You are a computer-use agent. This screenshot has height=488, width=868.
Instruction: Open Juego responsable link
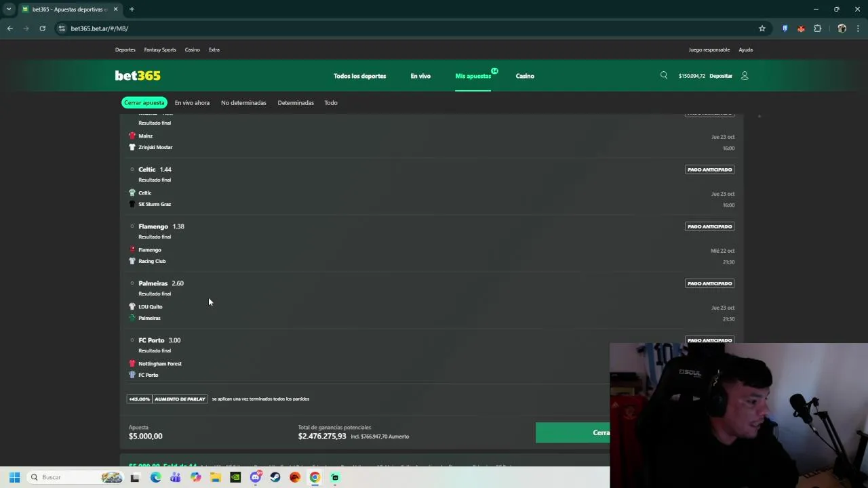(x=709, y=49)
